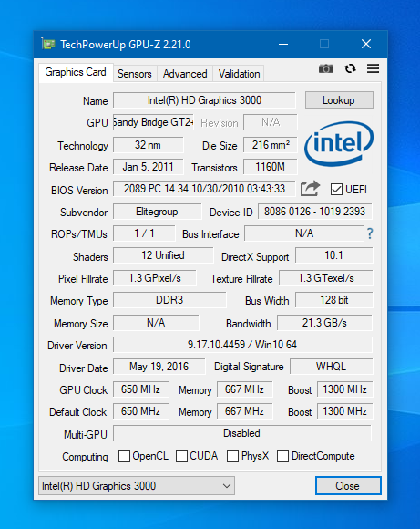This screenshot has width=420, height=529.
Task: Toggle the UEFI checkbox
Action: coord(336,190)
